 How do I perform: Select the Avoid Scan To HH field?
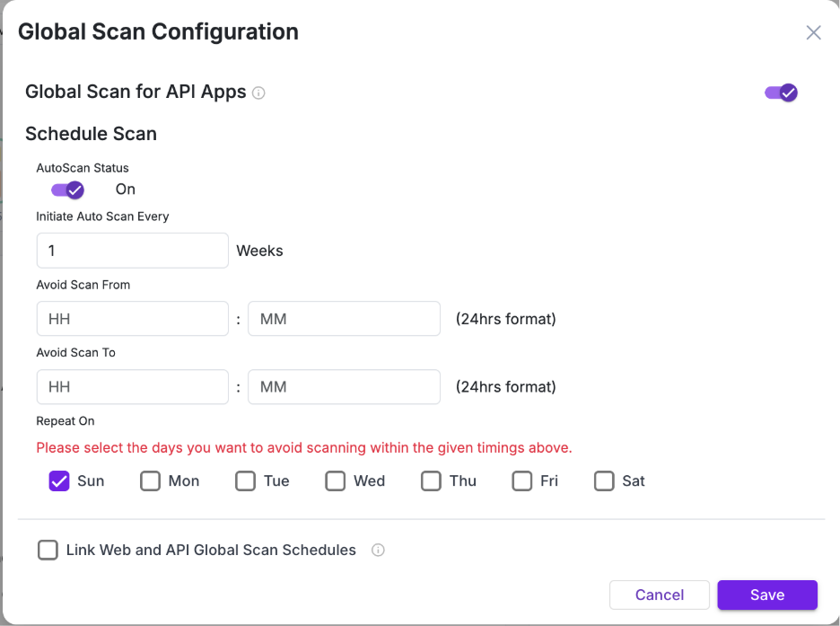click(x=132, y=387)
